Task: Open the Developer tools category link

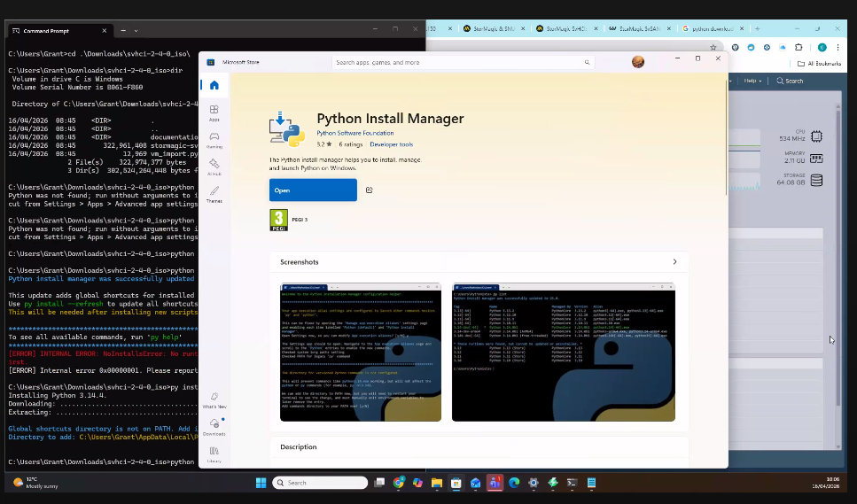Action: [x=392, y=144]
